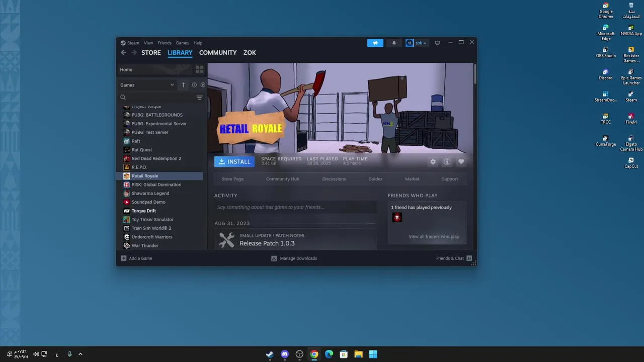Switch to the STORE tab
Viewport: 644px width, 362px height.
click(151, 52)
